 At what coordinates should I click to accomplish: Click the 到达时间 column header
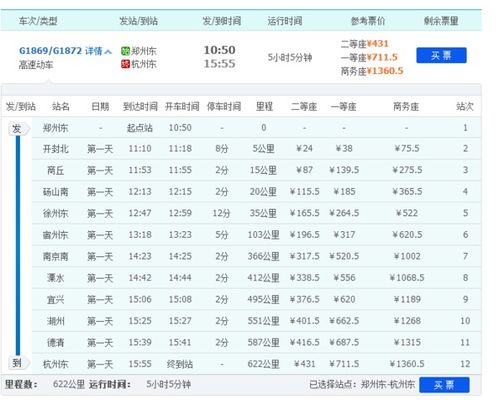[x=140, y=107]
